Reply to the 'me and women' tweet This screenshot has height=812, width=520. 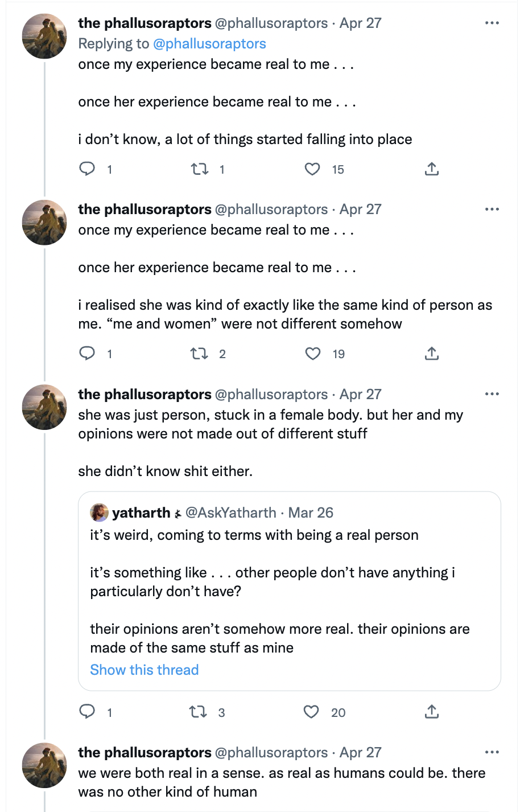[x=87, y=354]
